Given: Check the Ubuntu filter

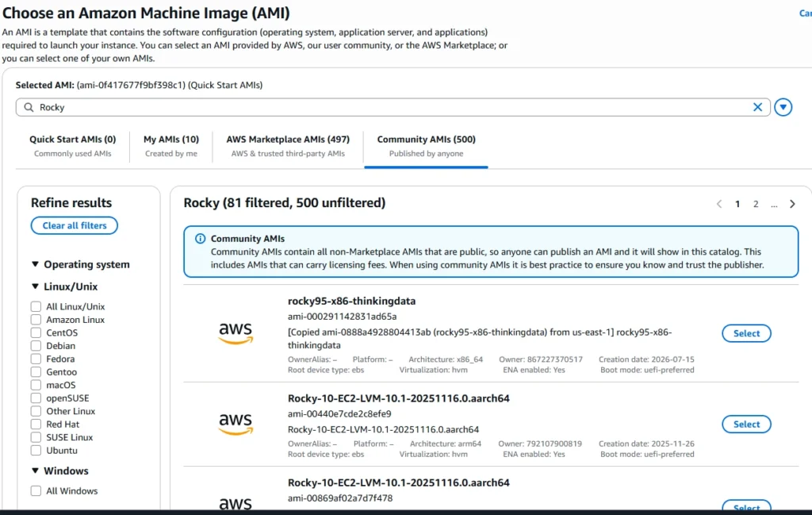Looking at the screenshot, I should click(x=36, y=450).
